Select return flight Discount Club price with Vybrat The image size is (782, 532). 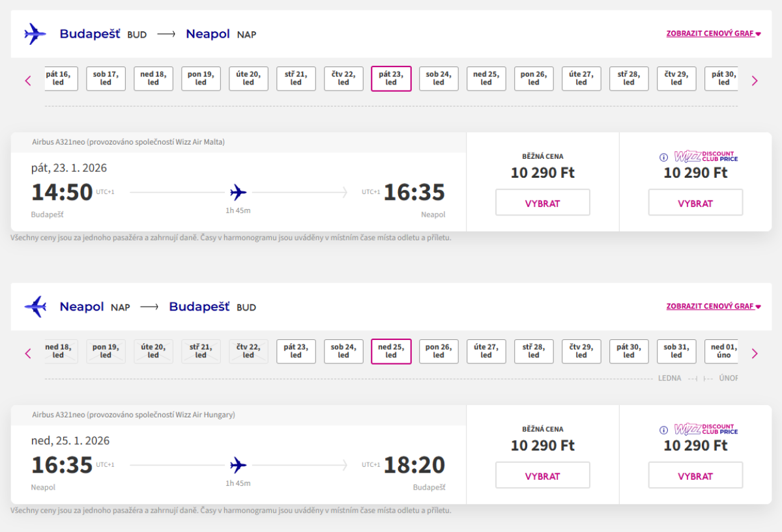(x=695, y=475)
